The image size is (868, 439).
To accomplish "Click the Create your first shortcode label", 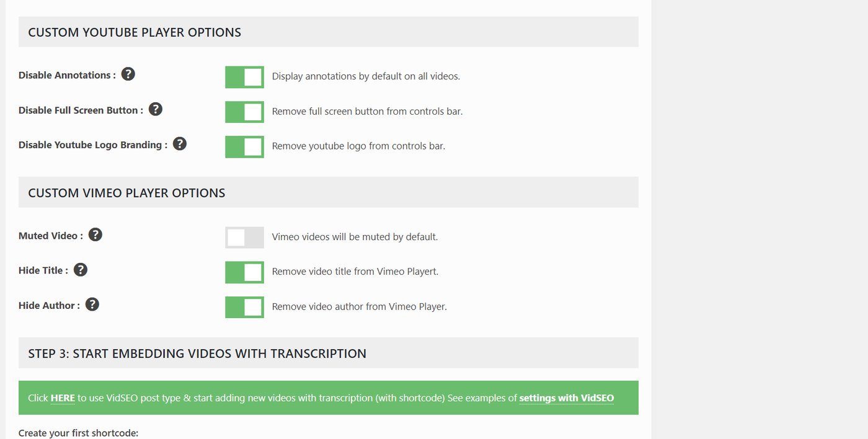I will click(79, 432).
